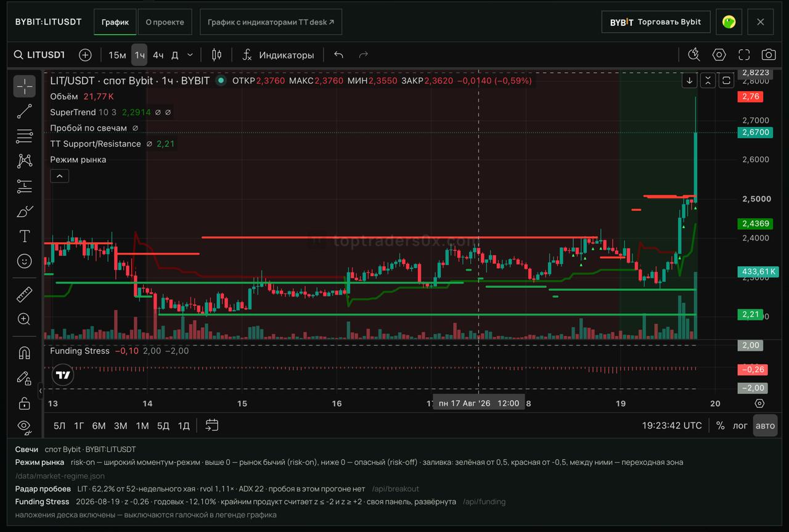Select the trend line drawing tool
Viewport: 789px width, 532px height.
click(25, 112)
